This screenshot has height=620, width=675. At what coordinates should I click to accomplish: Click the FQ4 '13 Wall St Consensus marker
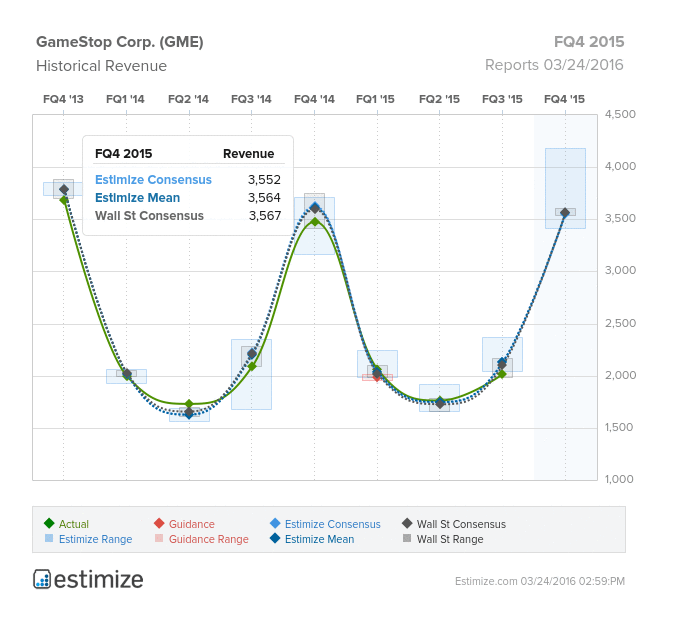pyautogui.click(x=64, y=189)
